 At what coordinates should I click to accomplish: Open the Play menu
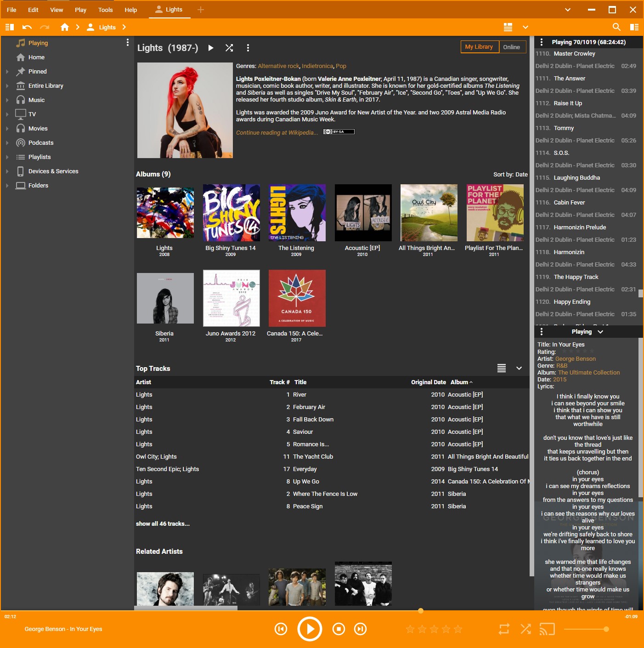coord(80,10)
